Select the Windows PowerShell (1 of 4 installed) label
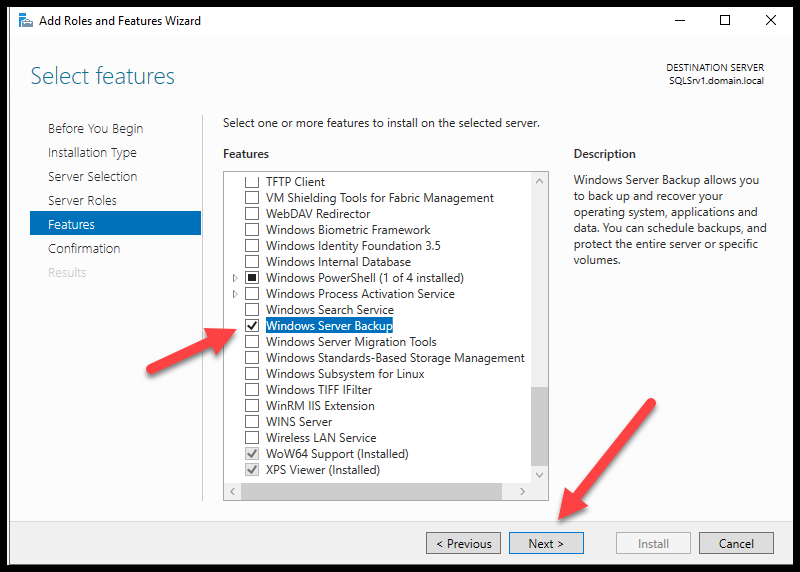The width and height of the screenshot is (800, 572). pyautogui.click(x=365, y=278)
